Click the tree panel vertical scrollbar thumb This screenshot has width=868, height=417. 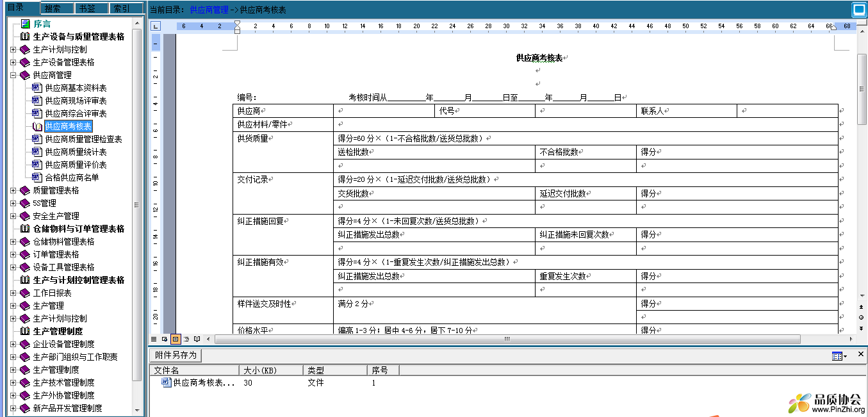pyautogui.click(x=136, y=205)
